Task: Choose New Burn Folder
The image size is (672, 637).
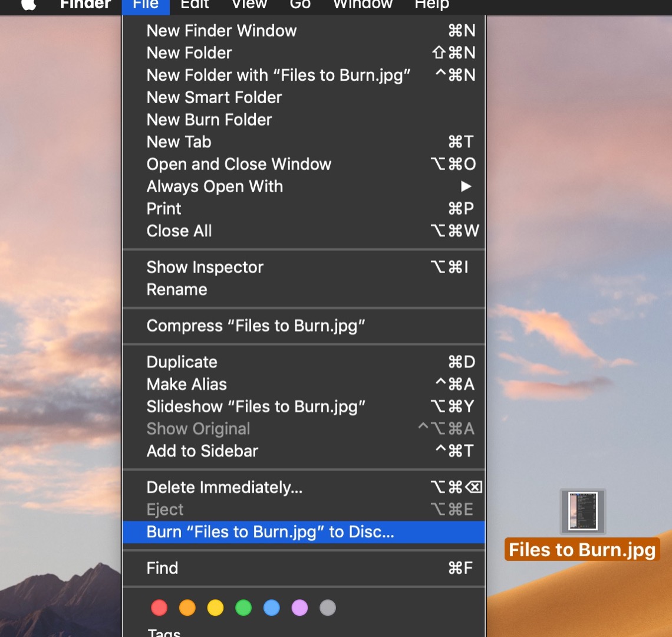Action: (x=304, y=120)
